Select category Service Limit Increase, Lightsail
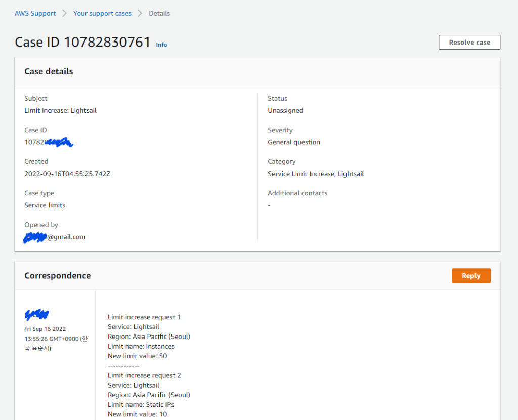 (x=316, y=174)
